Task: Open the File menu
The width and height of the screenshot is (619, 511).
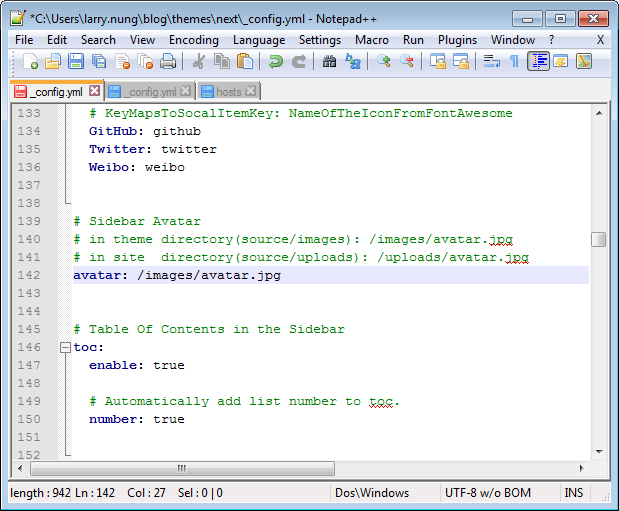Action: pos(24,40)
